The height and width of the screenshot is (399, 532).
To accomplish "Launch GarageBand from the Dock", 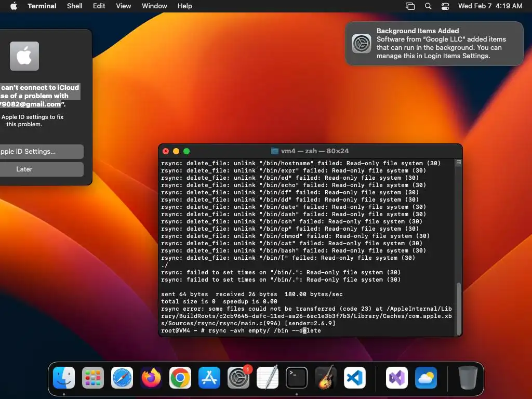I will point(326,378).
